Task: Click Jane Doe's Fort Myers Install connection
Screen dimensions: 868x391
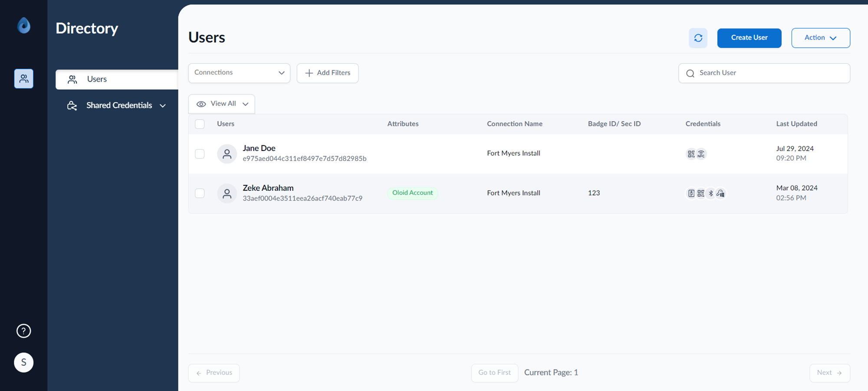Action: (x=513, y=153)
